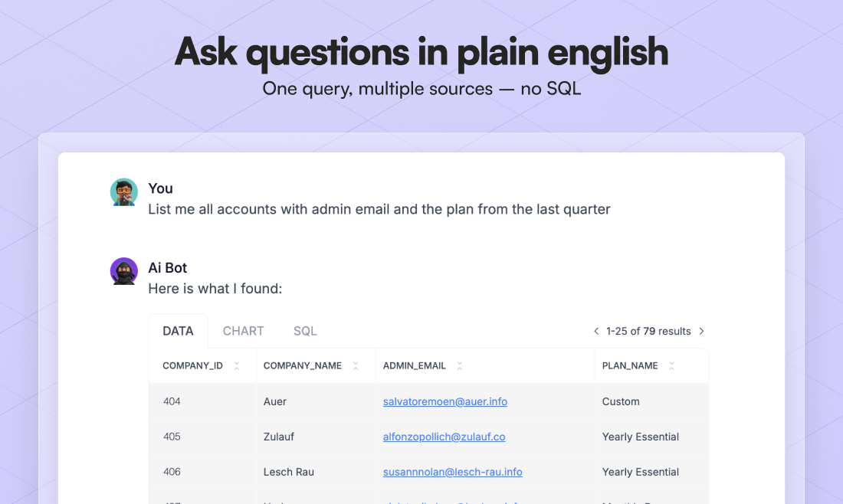Show the SQL tab

305,331
